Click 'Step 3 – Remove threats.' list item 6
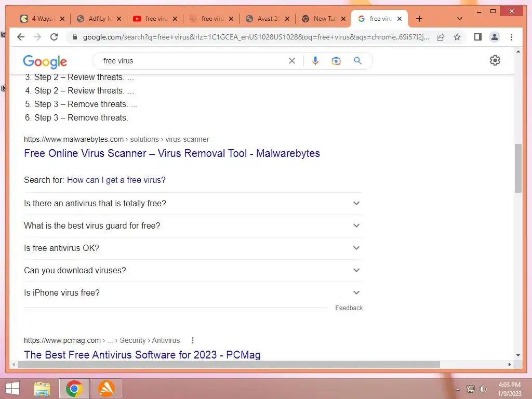This screenshot has width=532, height=399. pos(76,118)
